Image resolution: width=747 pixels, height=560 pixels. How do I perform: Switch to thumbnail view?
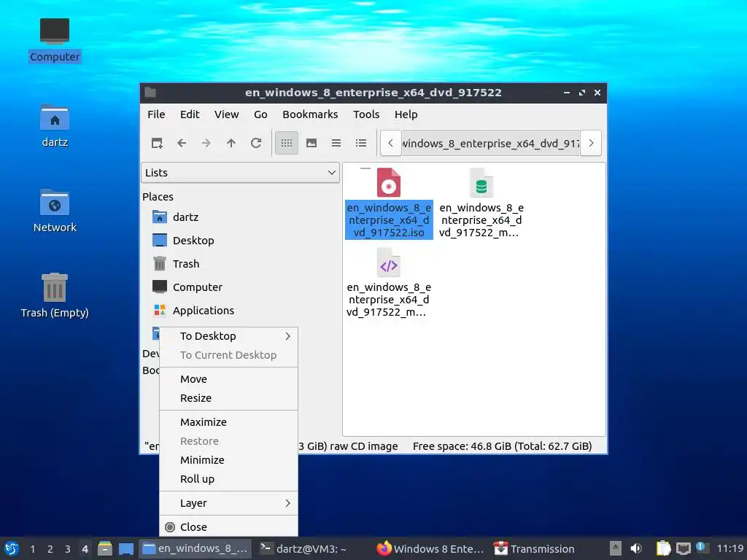(311, 143)
